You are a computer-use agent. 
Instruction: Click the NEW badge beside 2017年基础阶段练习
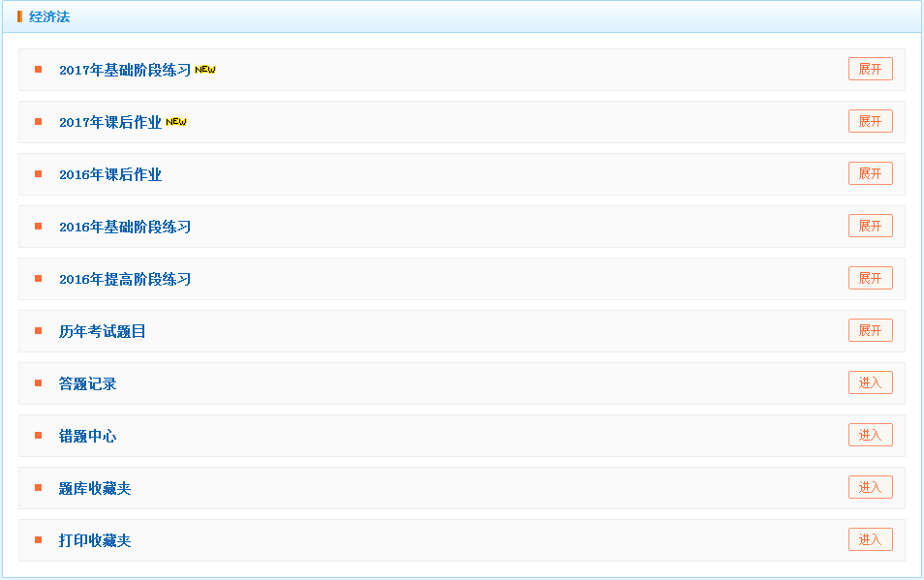point(205,70)
